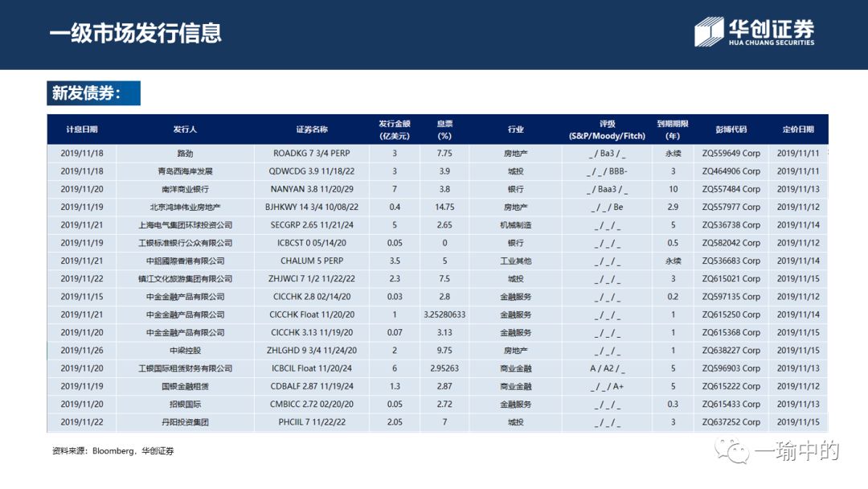
Task: Click the Bloomberg code ZQ536683 Corp
Action: tap(731, 261)
